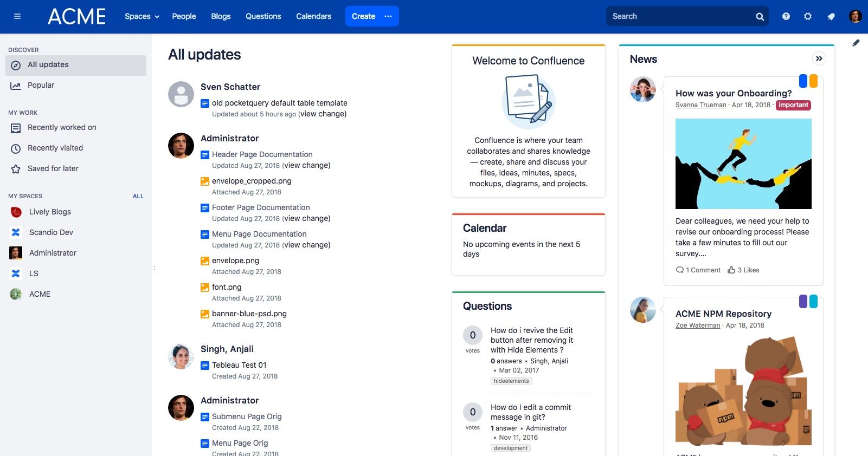Screen dimensions: 868x456
Task: Expand the Spaces dropdown menu
Action: (142, 16)
